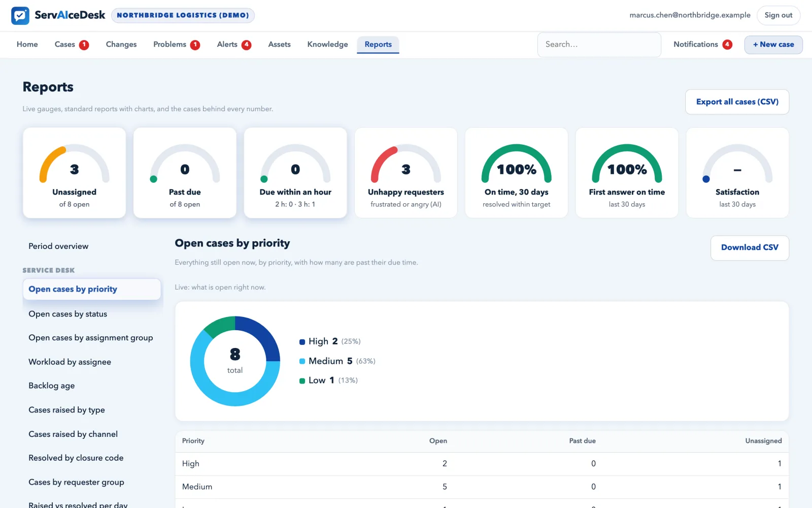Open the Unassigned gauge card

click(x=74, y=173)
